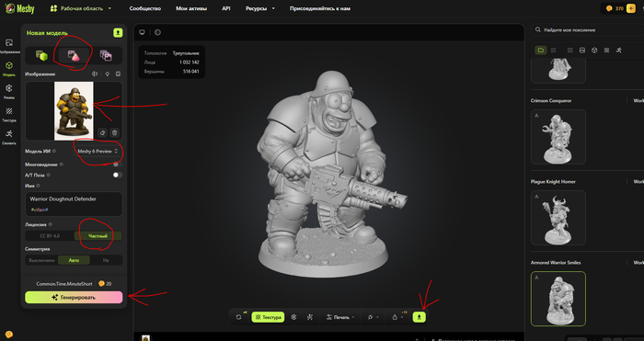The image size is (644, 341).
Task: Click the Meshy logo
Action: point(19,8)
